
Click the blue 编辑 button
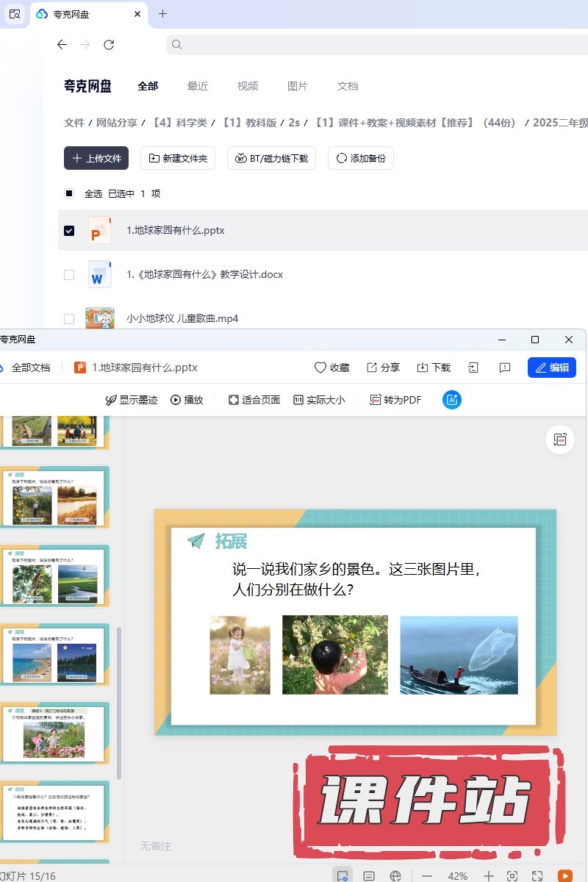pyautogui.click(x=551, y=367)
